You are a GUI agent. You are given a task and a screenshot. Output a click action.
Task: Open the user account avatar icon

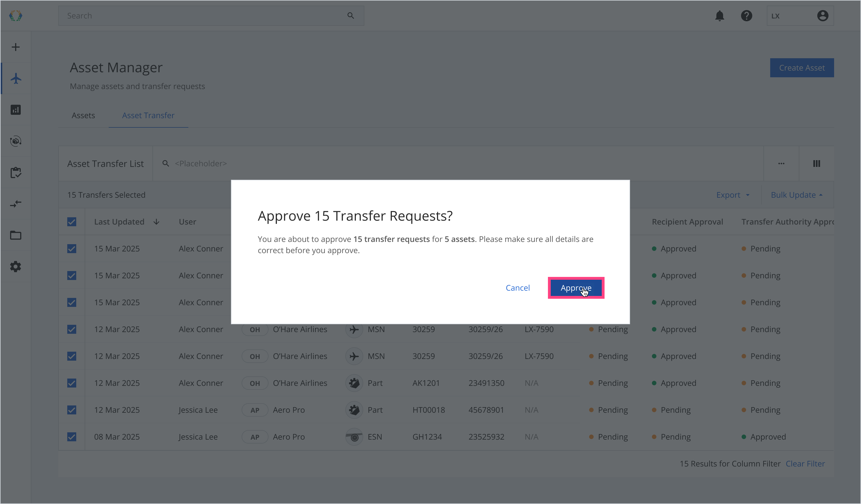pos(822,16)
